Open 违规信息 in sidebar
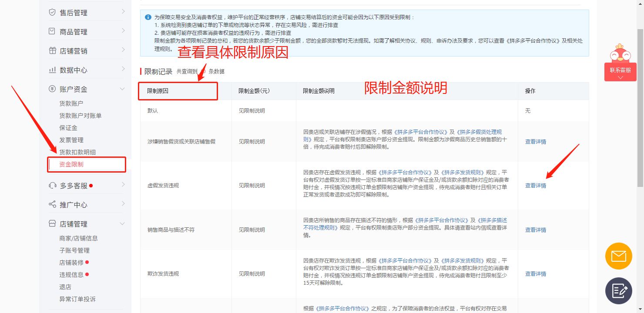 [71, 275]
